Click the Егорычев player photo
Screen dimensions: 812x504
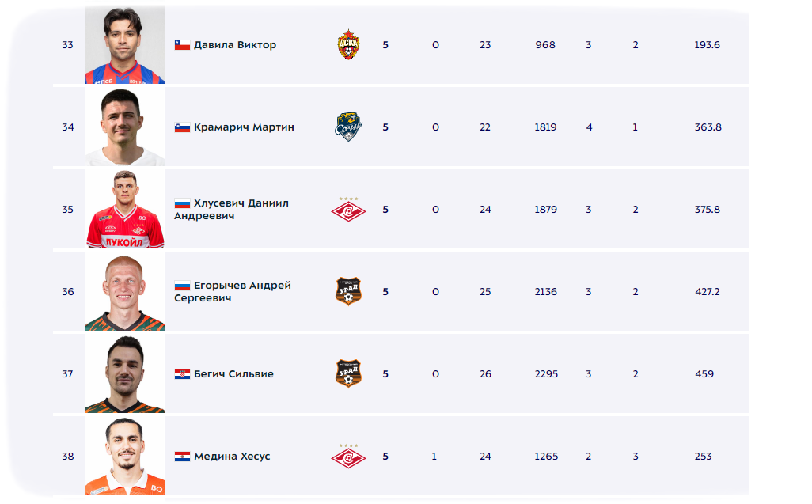click(x=125, y=291)
